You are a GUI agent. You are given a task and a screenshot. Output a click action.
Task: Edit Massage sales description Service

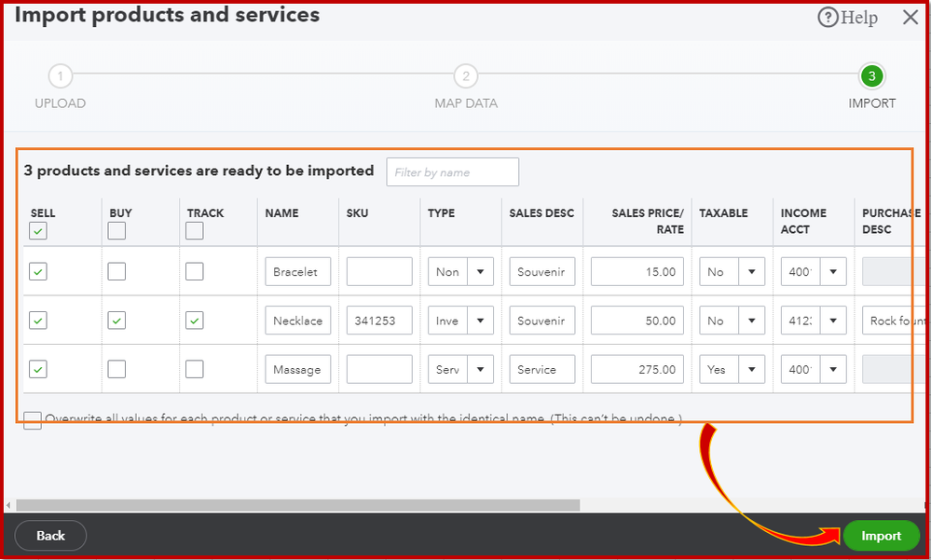click(542, 369)
